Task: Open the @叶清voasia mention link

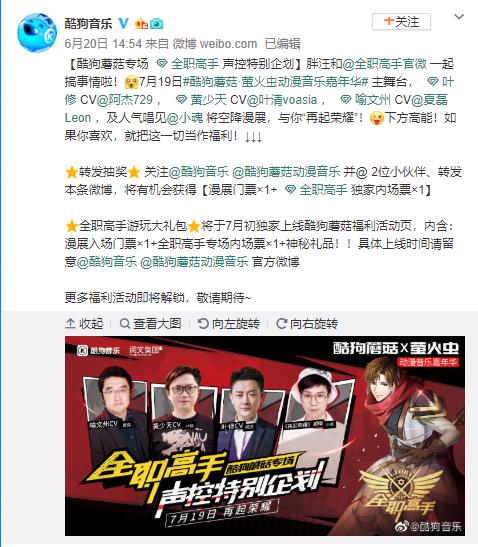Action: (x=282, y=100)
